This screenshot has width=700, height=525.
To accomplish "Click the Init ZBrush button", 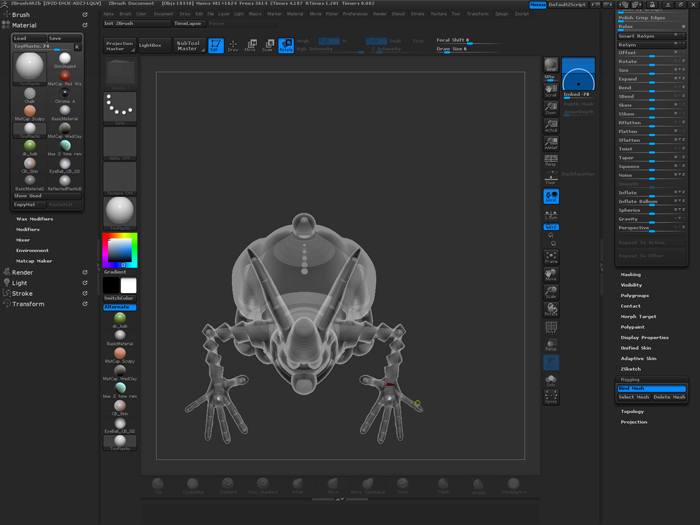I will 137,23.
